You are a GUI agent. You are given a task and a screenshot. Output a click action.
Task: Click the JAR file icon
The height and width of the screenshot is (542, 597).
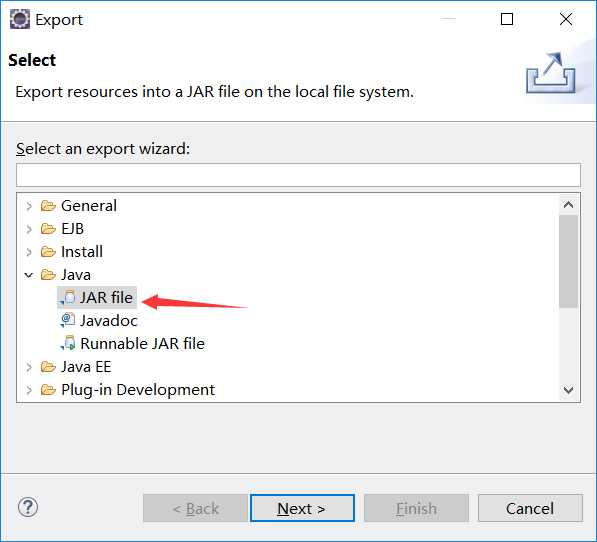pos(68,298)
